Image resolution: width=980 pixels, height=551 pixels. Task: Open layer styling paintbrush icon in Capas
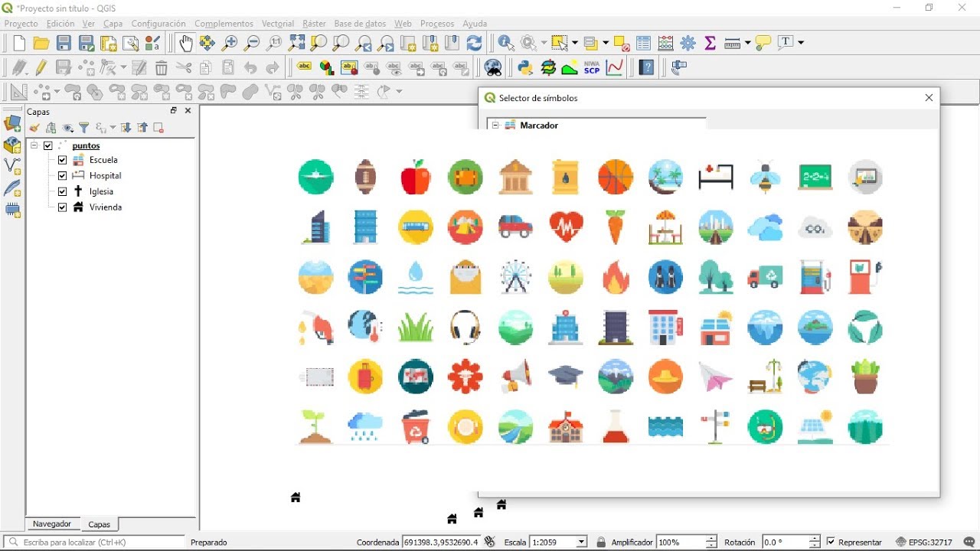point(34,128)
